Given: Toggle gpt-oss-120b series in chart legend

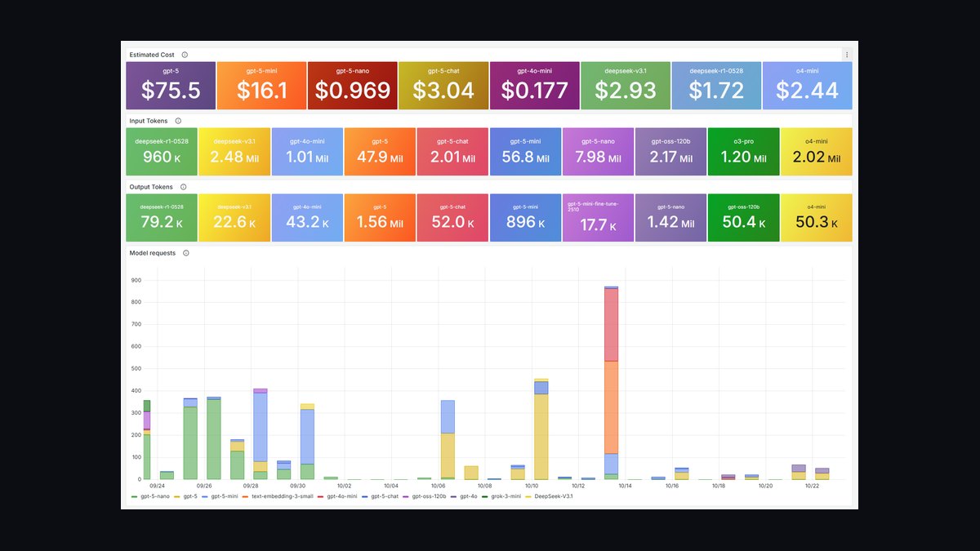Looking at the screenshot, I should (430, 495).
